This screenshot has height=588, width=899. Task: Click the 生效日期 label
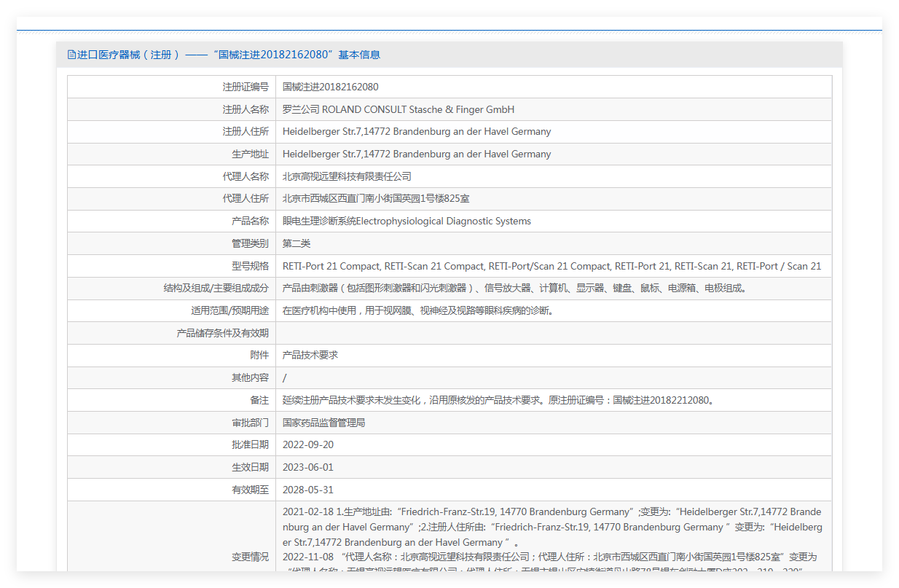point(250,468)
